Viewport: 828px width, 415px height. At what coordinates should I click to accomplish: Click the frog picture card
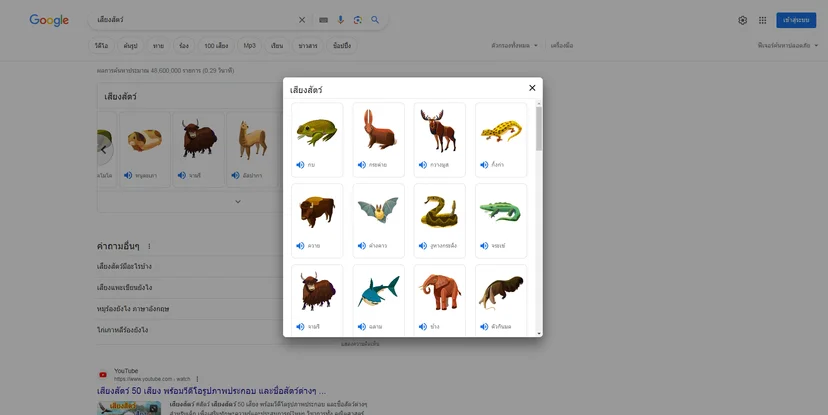coord(317,139)
